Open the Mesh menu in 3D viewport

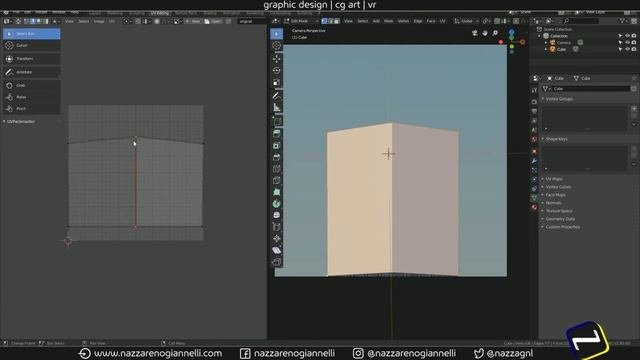(x=389, y=21)
